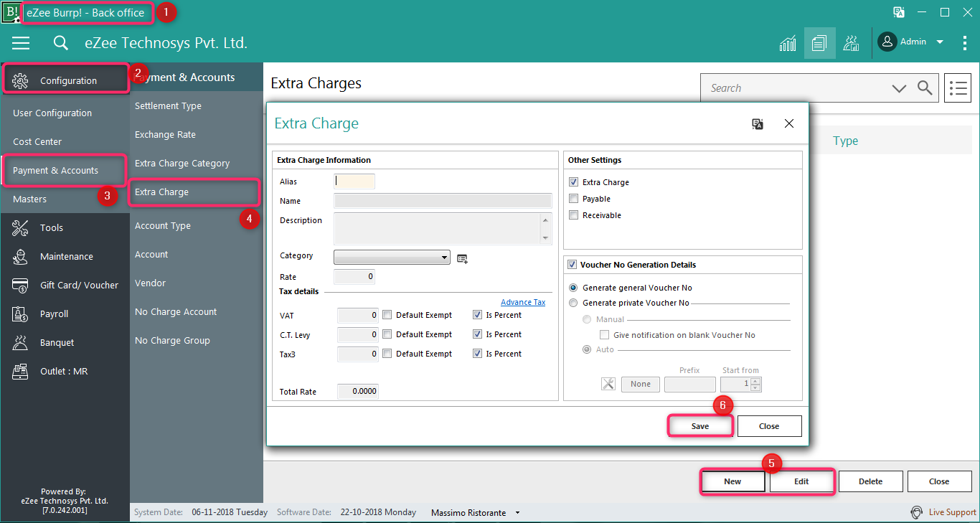Screen dimensions: 980x523
Task: Click the Configuration gear icon
Action: tap(20, 80)
